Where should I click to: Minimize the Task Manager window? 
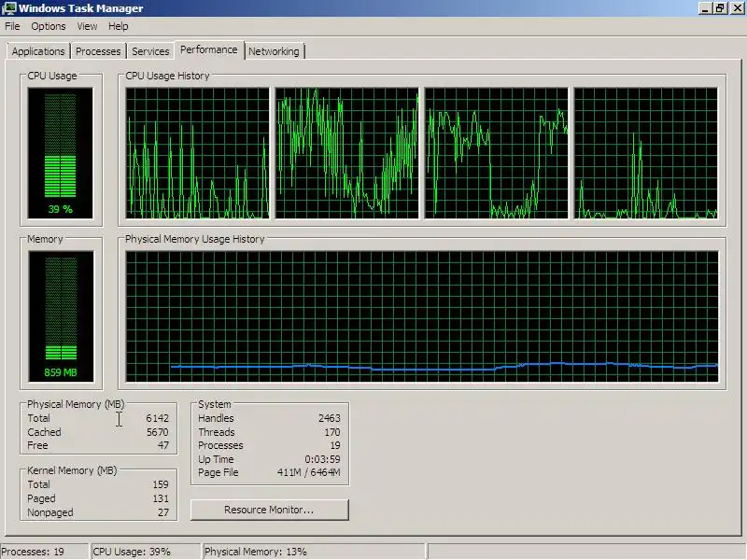[705, 8]
